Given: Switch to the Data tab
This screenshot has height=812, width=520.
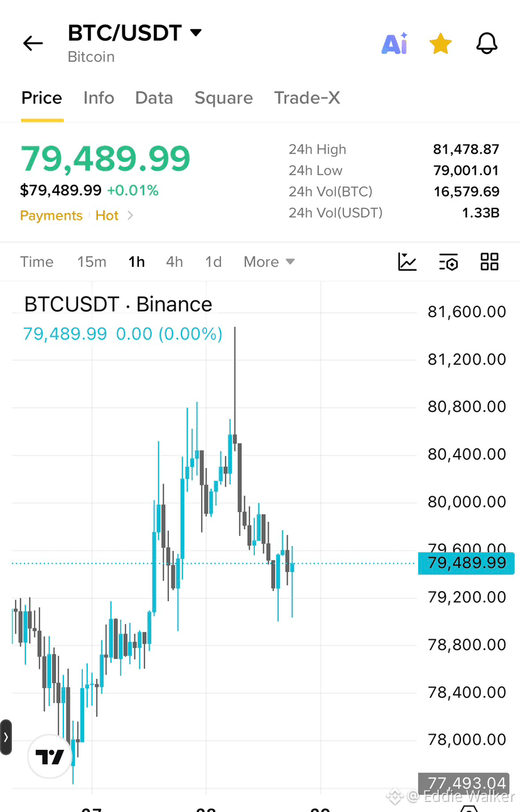Looking at the screenshot, I should tap(154, 98).
